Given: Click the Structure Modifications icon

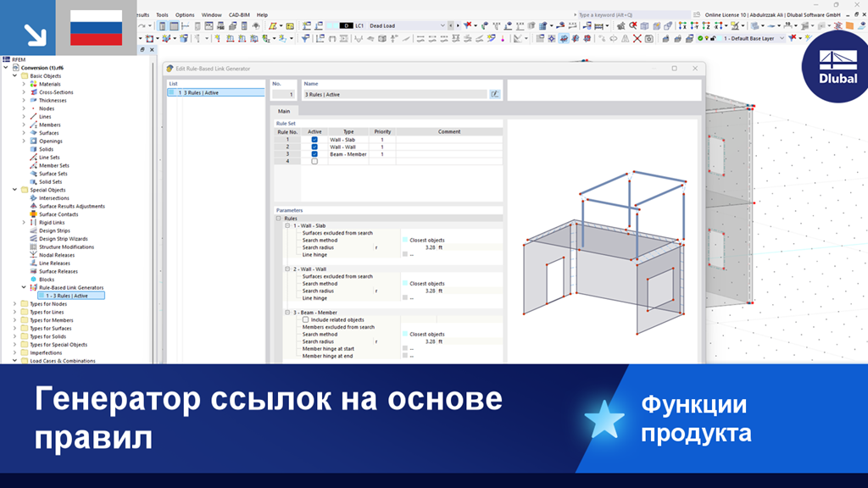Looking at the screenshot, I should tap(33, 247).
